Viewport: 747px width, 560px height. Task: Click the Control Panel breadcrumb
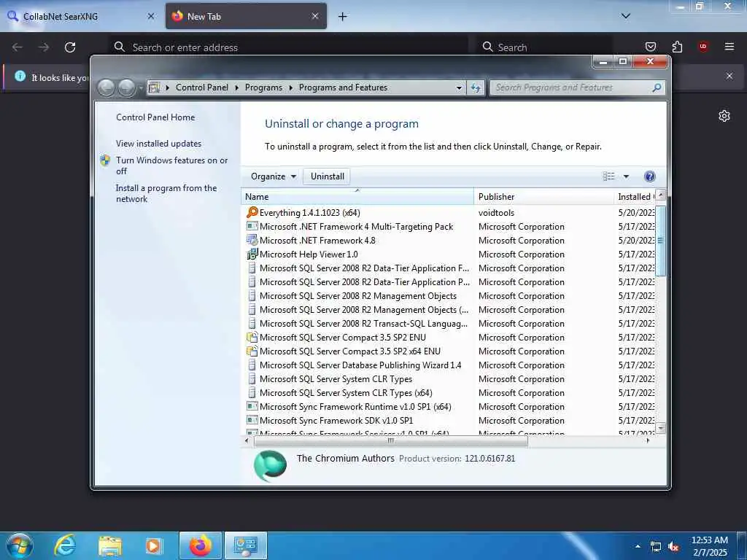click(201, 87)
